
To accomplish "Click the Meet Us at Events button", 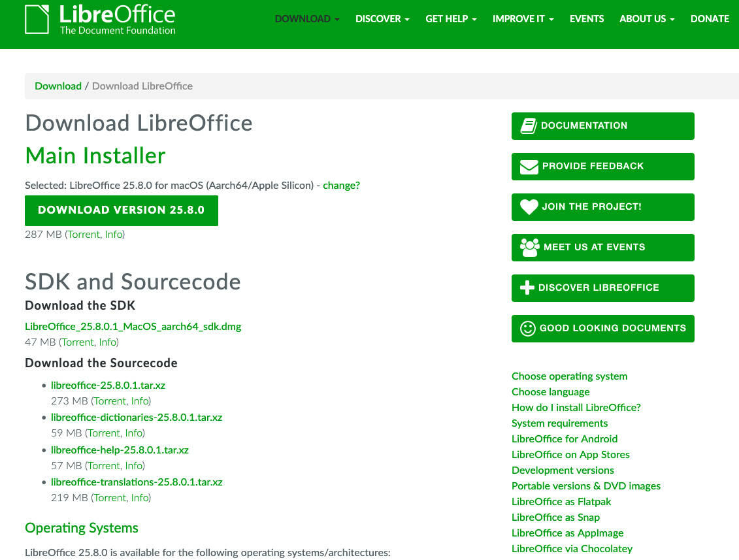I will [x=603, y=248].
